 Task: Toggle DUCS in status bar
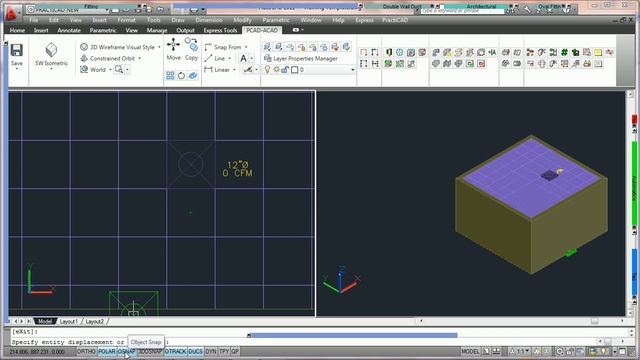(x=196, y=351)
